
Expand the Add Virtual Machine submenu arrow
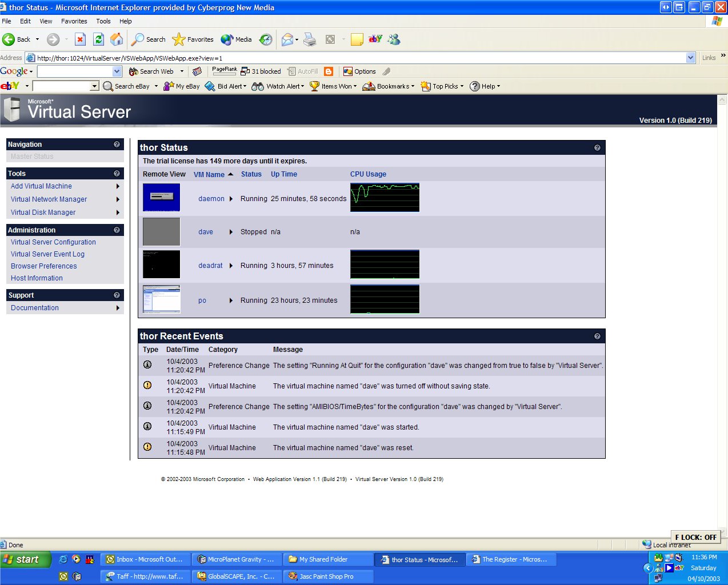(118, 186)
